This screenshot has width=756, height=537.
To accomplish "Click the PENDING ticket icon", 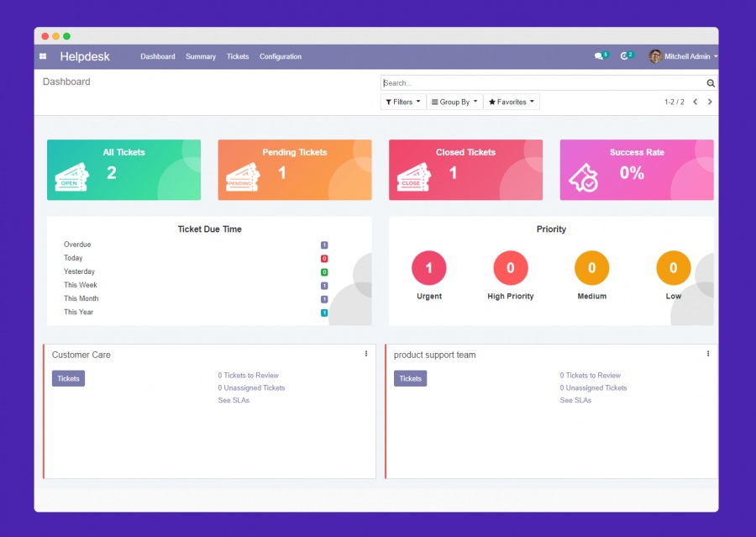I will (243, 177).
